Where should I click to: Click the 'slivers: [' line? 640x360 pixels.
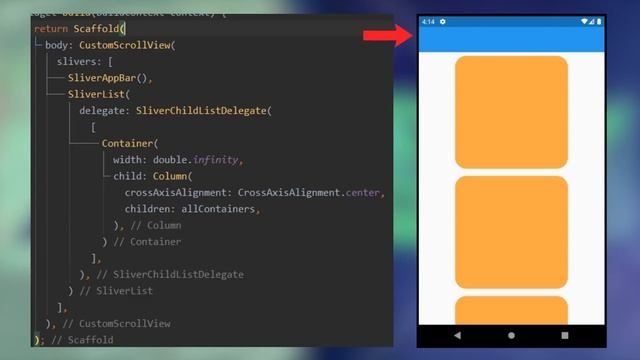[85, 62]
